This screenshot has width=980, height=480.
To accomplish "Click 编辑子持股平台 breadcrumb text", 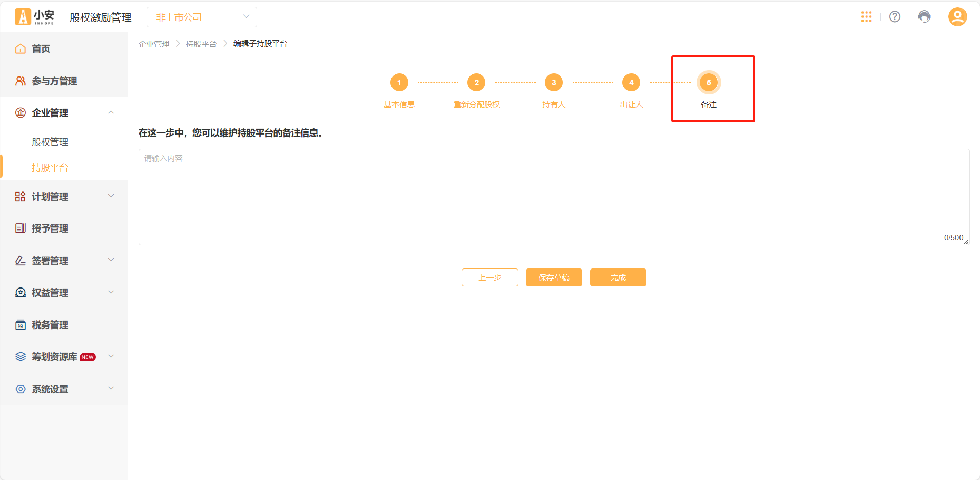I will tap(260, 44).
